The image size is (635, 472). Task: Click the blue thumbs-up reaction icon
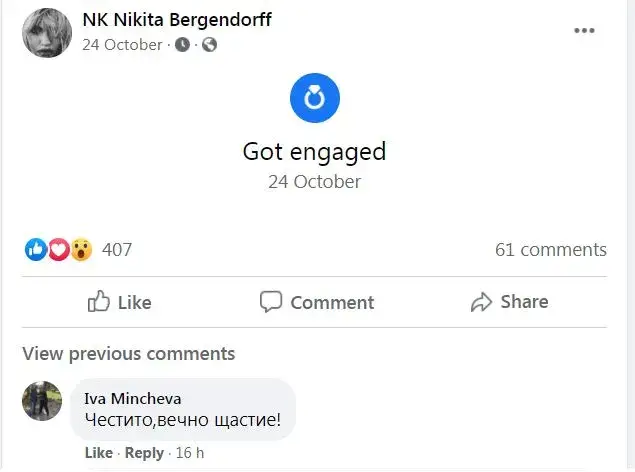pos(36,250)
